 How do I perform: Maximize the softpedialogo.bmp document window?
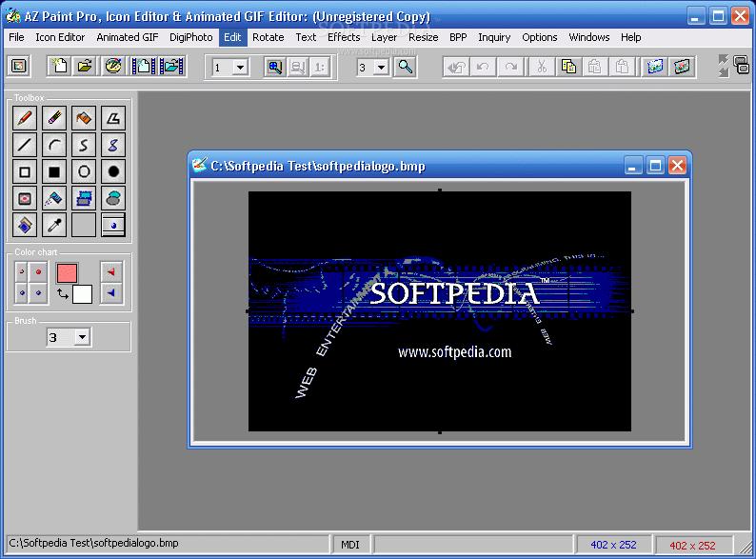coord(655,166)
